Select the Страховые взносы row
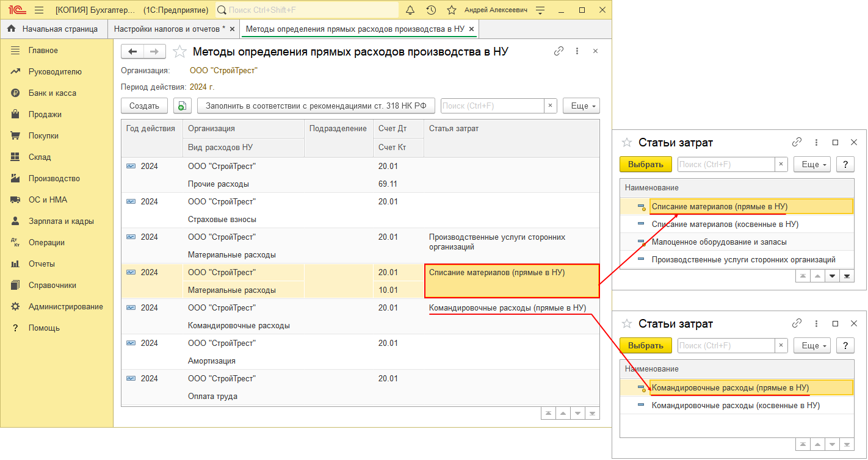Screen dimensions: 868x460 [360, 210]
